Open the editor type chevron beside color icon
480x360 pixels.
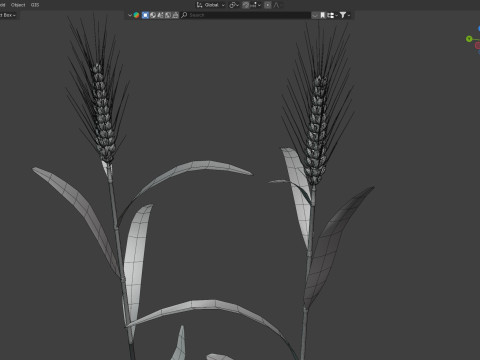[x=130, y=15]
